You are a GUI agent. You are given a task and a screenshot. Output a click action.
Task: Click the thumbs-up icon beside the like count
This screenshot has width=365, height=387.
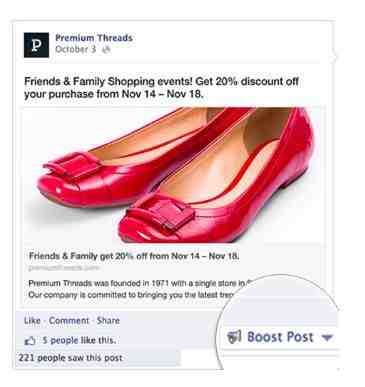click(30, 341)
